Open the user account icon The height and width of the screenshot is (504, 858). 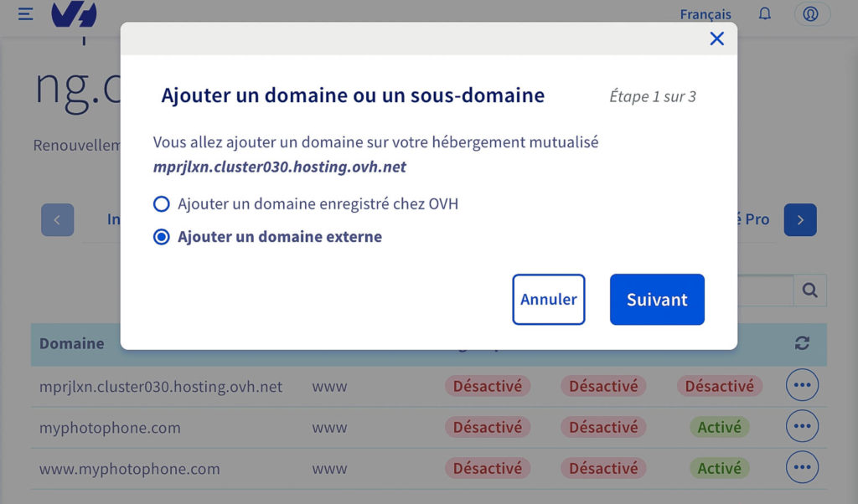[811, 13]
